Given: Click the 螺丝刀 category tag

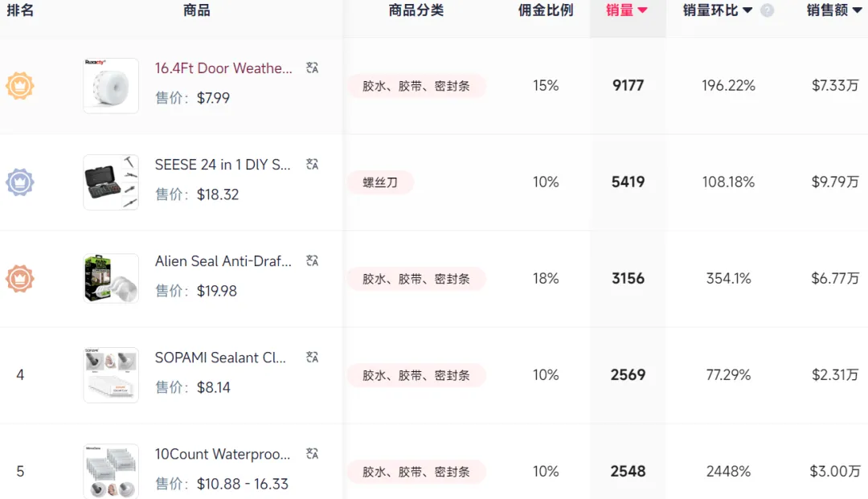Looking at the screenshot, I should coord(380,182).
